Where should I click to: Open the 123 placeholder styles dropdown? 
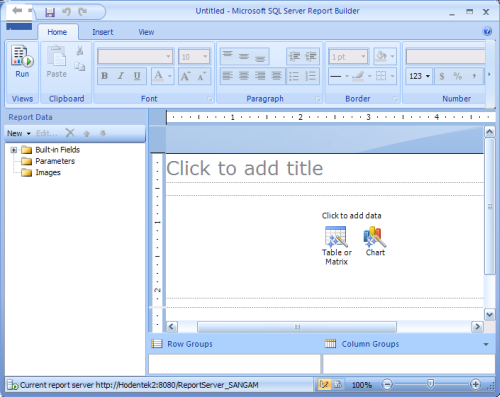click(x=419, y=76)
